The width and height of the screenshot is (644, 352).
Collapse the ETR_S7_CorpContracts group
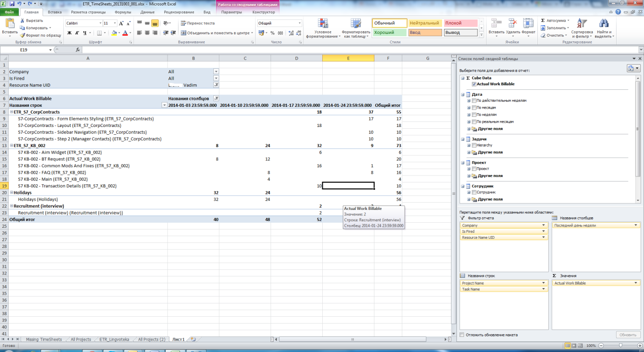coord(11,112)
